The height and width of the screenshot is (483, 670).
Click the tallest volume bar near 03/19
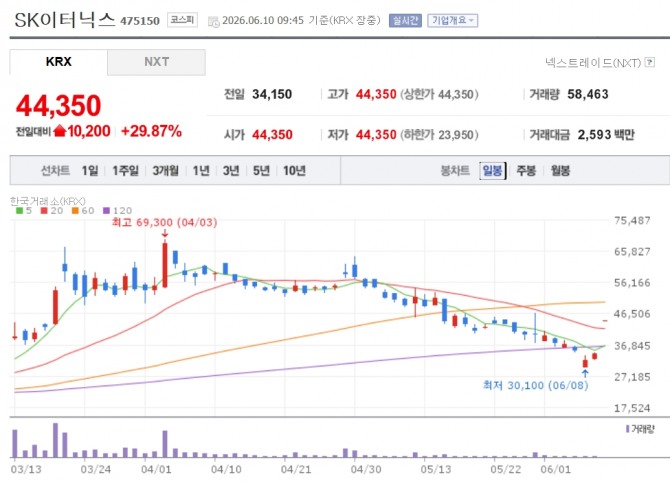pyautogui.click(x=56, y=440)
